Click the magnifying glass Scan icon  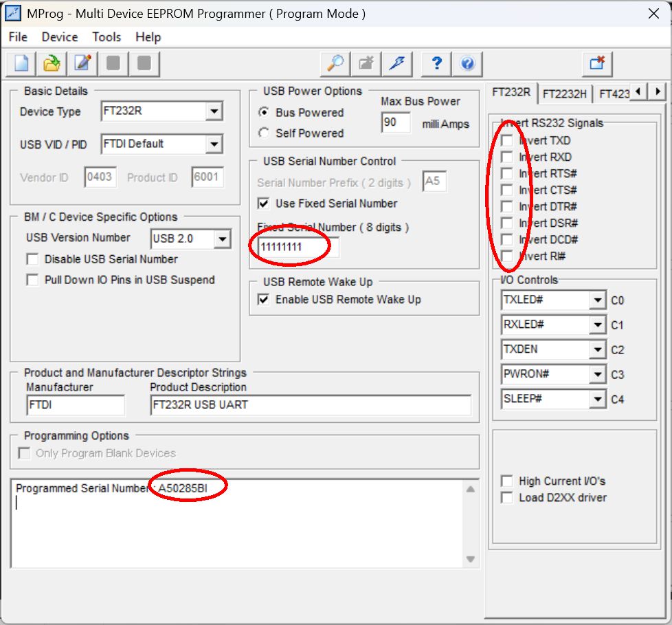(335, 64)
